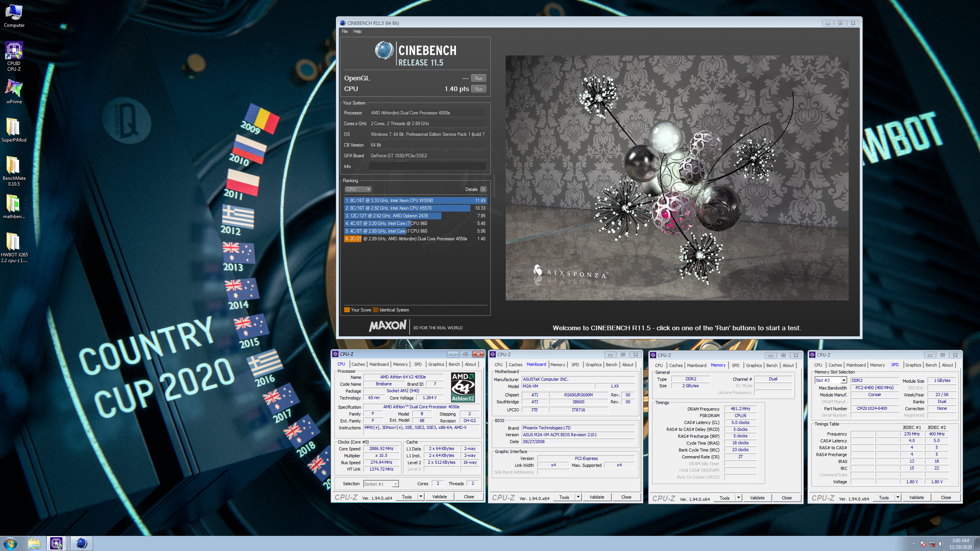This screenshot has width=980, height=551.
Task: Click the Cinebench render preview image
Action: [x=677, y=178]
